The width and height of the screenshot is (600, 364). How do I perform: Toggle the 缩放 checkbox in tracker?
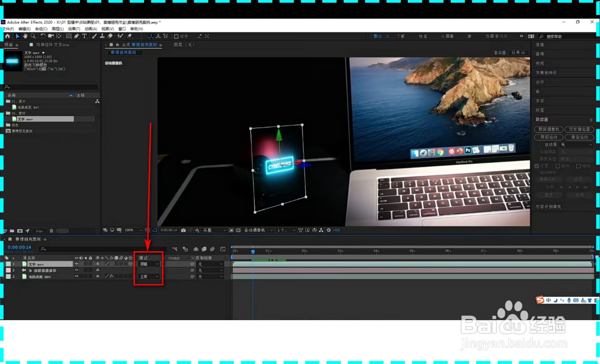pos(578,166)
